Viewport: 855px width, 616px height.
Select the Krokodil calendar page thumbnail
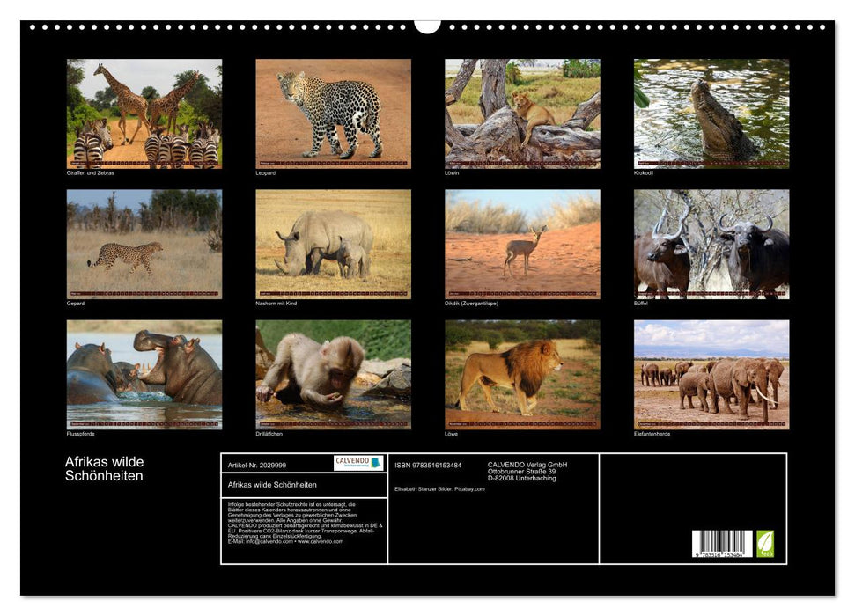[711, 113]
